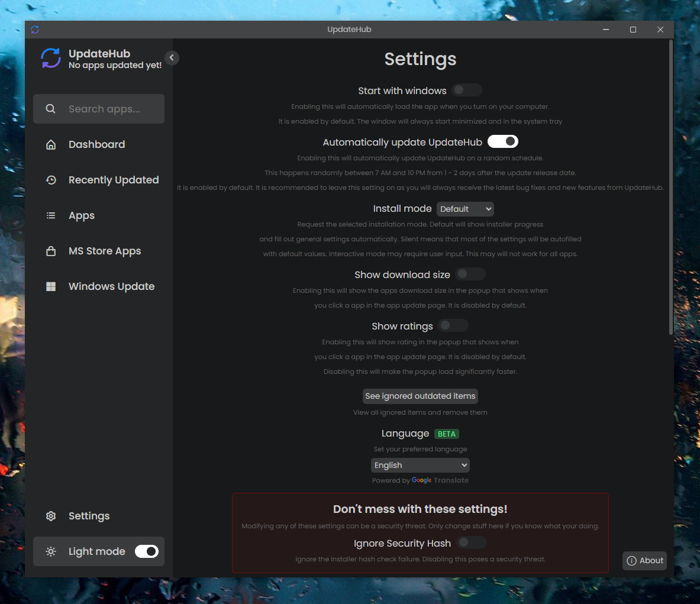Click the Settings gear icon
This screenshot has width=700, height=604.
[x=51, y=516]
